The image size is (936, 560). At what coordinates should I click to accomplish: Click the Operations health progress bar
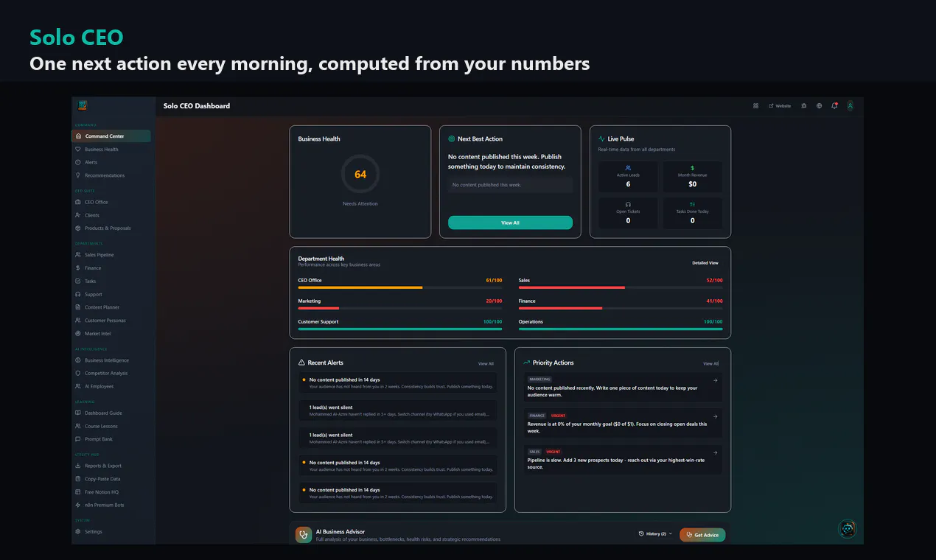[x=621, y=329]
